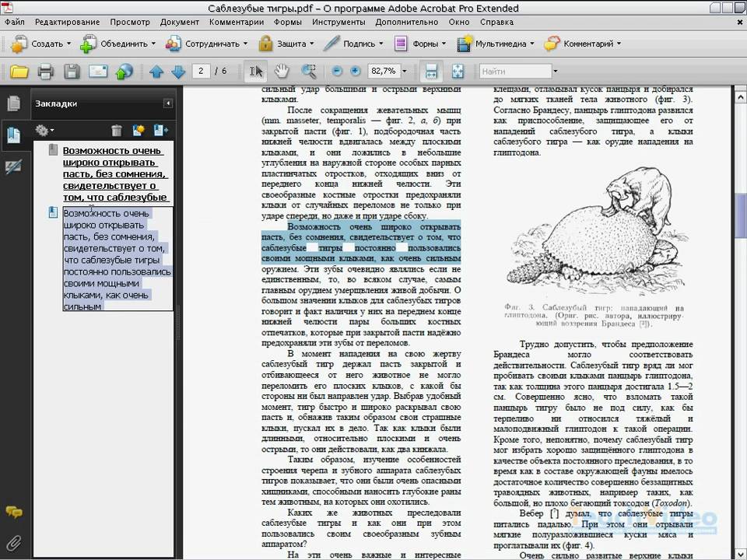
Task: Choose the Marquee Zoom tool
Action: [x=309, y=72]
